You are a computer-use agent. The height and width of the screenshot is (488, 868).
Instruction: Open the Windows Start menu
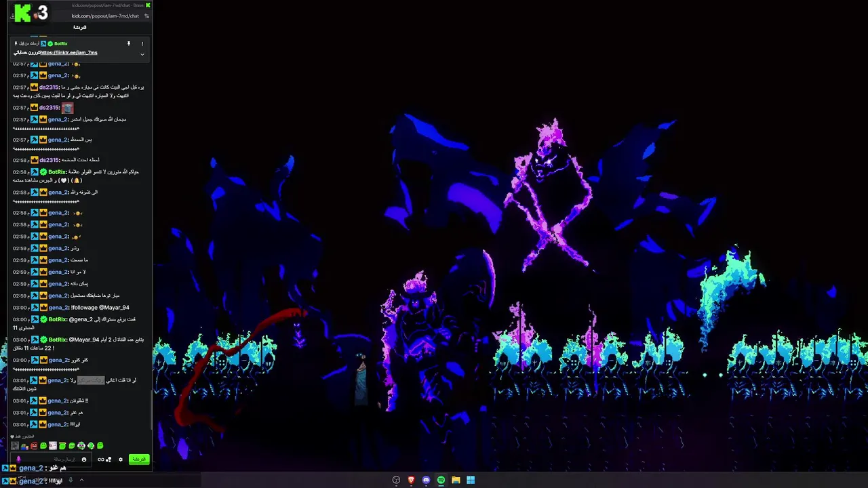click(471, 480)
